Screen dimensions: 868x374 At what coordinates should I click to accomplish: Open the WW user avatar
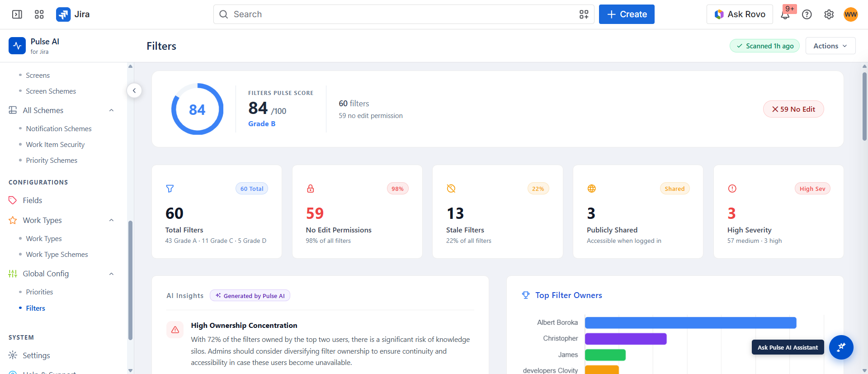850,14
